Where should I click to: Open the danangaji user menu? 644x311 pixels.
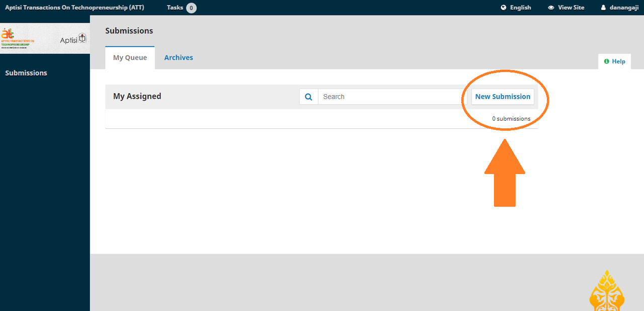[620, 8]
